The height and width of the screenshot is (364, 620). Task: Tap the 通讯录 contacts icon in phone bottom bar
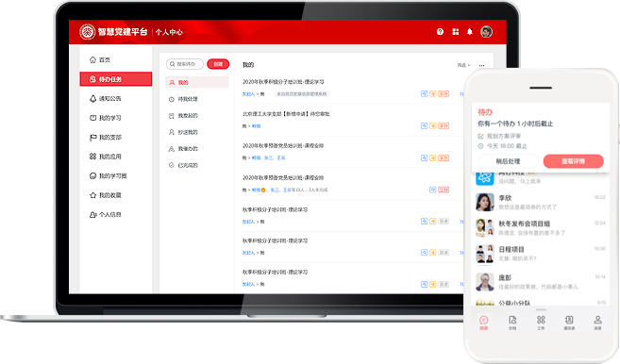point(569,323)
